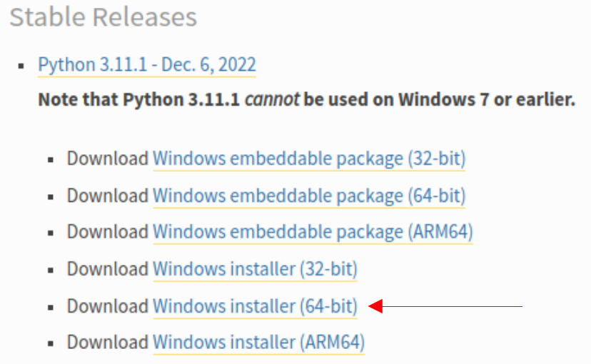
Task: Click the bullet beside embeddable package (32-bit)
Action: [x=52, y=160]
